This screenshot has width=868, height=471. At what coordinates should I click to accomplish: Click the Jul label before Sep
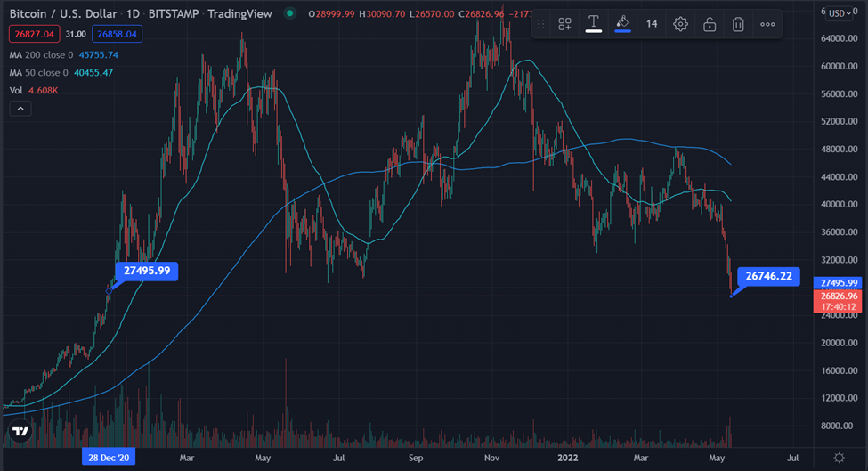pyautogui.click(x=339, y=458)
